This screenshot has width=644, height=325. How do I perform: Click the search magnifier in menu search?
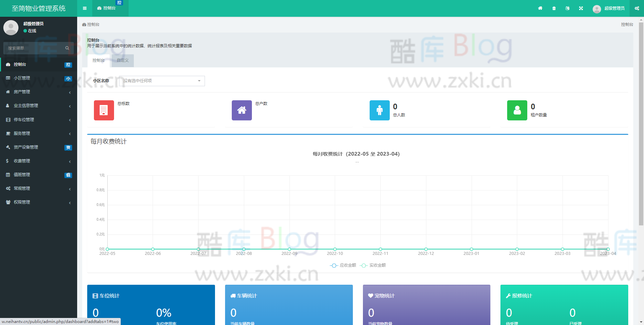pyautogui.click(x=67, y=48)
